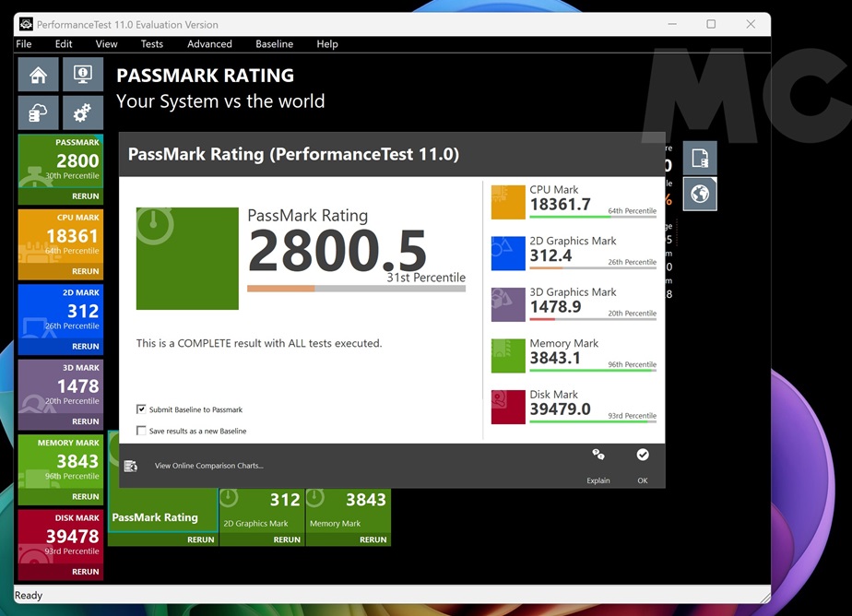Click the Disk Mark red icon
This screenshot has height=616, width=852.
(508, 407)
